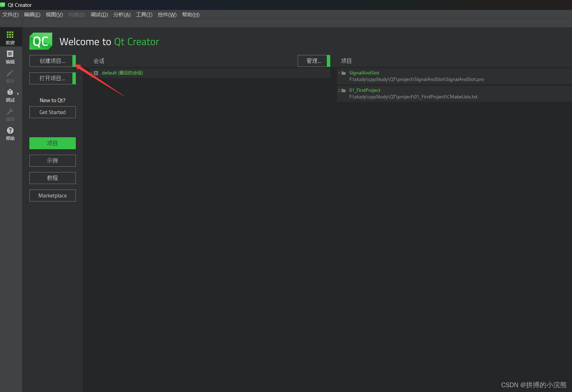Image resolution: width=572 pixels, height=392 pixels.
Task: Click folder icon of 01_FirstProject
Action: pyautogui.click(x=344, y=90)
